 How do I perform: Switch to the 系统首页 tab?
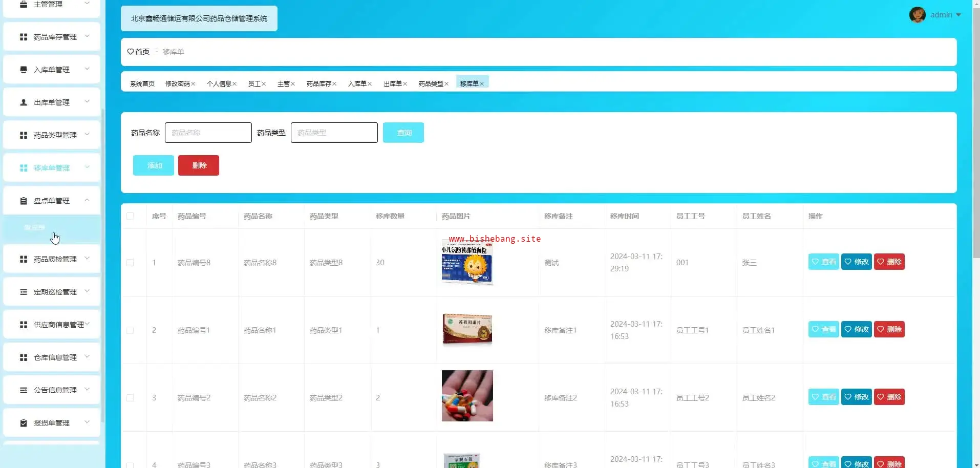click(142, 84)
